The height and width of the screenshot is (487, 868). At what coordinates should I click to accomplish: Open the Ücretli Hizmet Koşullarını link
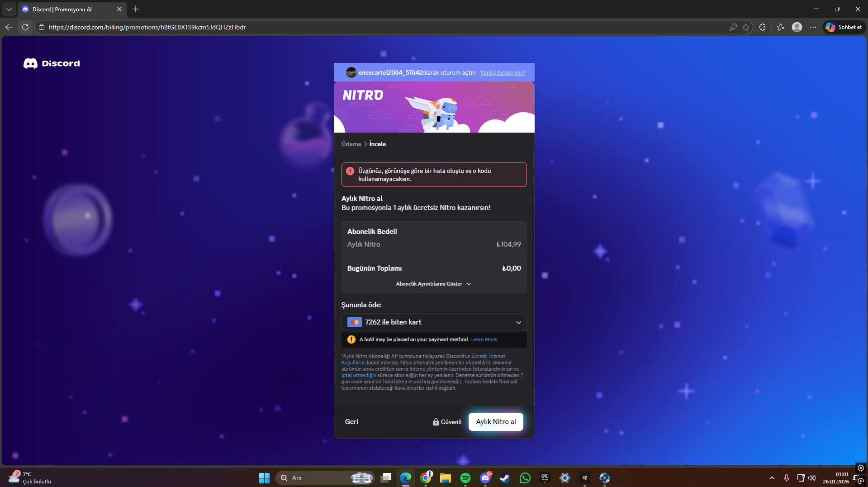(x=423, y=359)
